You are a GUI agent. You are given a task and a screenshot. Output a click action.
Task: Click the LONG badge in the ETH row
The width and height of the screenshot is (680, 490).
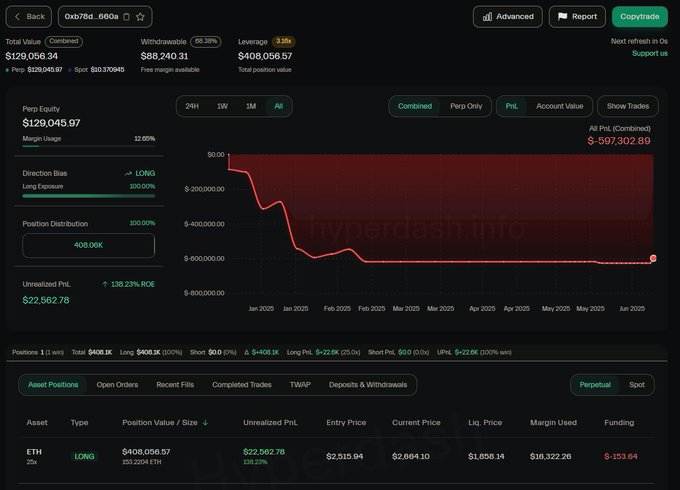[x=84, y=457]
